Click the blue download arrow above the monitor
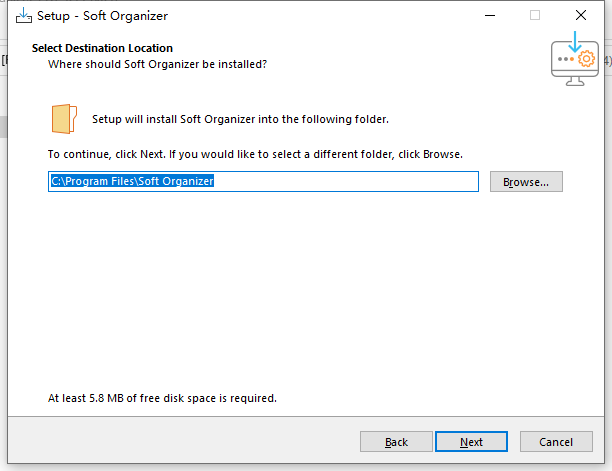This screenshot has width=612, height=471. click(x=575, y=42)
